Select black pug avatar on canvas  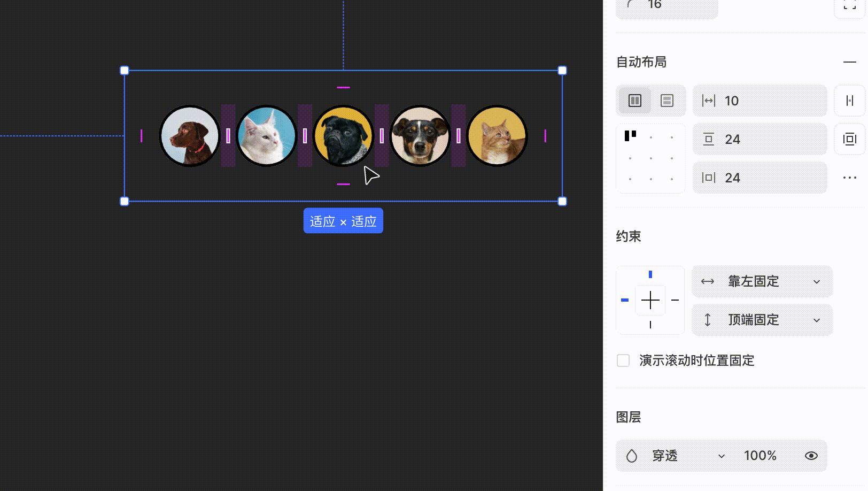343,136
